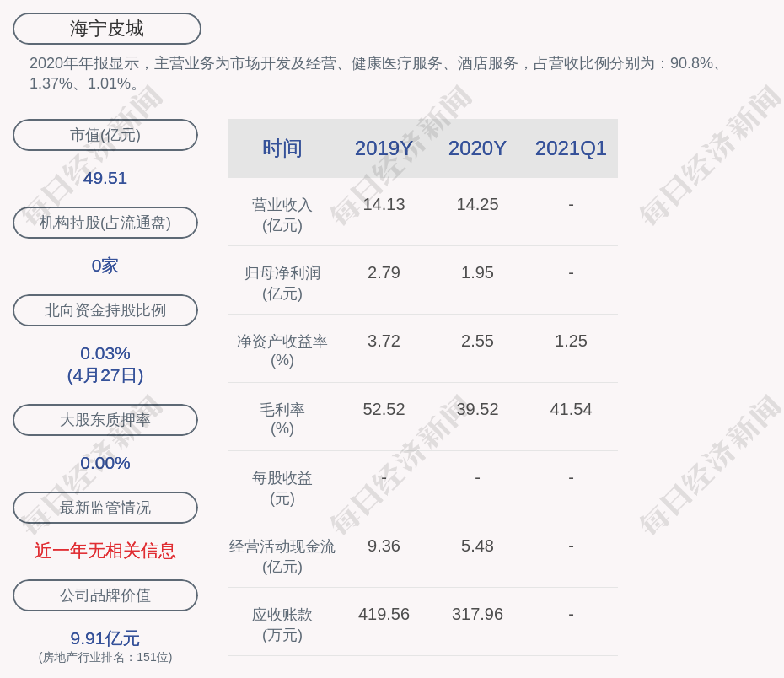
Task: Click the 2021Q1 column header
Action: [x=571, y=148]
